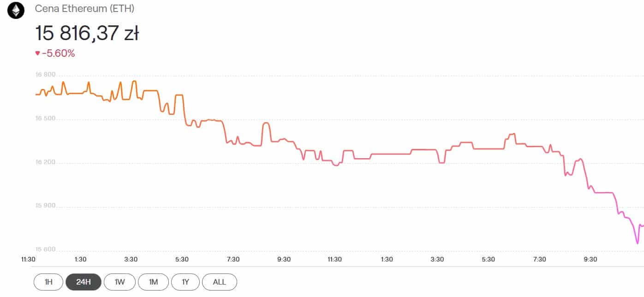Click the 16 500 axis label
644x297 pixels.
pos(45,119)
